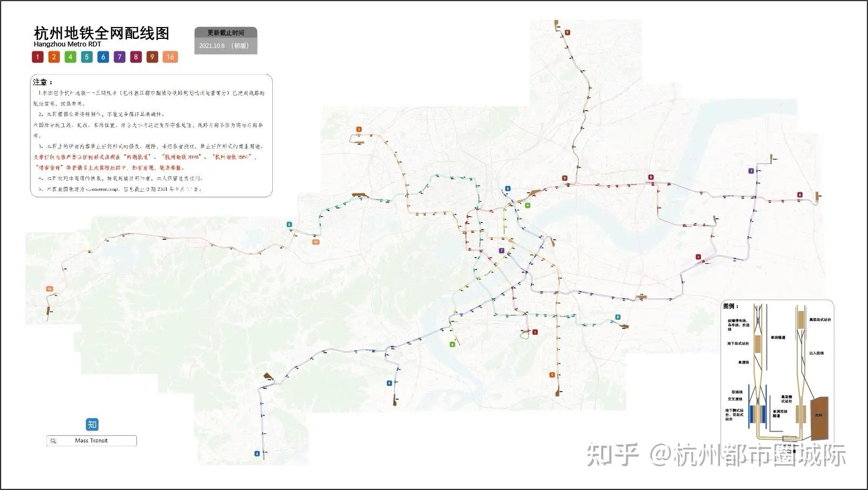Click the blue Line 6 badge under the title
Screen dimensions: 868x490
(103, 57)
